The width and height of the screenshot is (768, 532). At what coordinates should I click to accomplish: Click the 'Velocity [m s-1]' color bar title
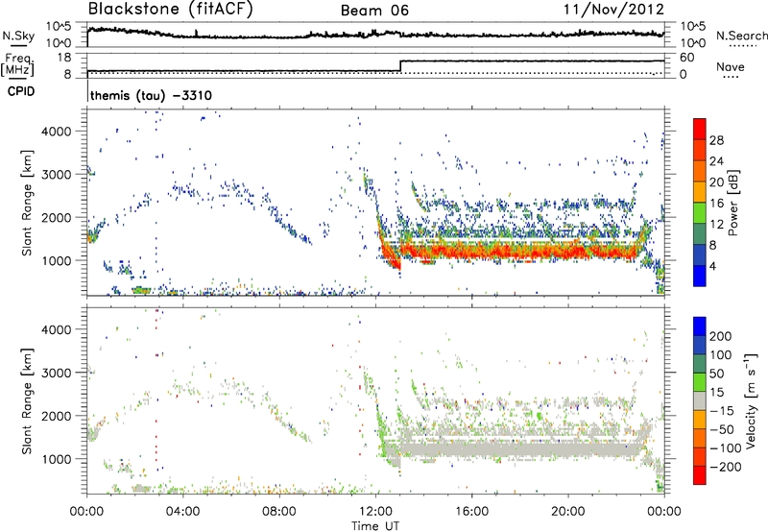750,400
